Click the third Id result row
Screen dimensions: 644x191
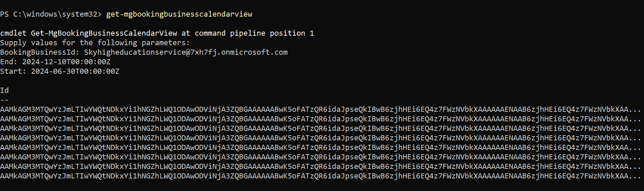tap(320, 128)
